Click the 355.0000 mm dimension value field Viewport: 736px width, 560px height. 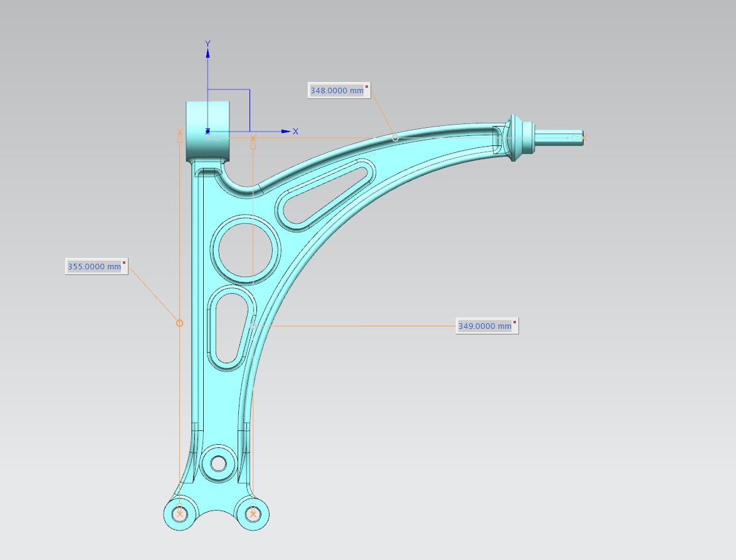(94, 266)
